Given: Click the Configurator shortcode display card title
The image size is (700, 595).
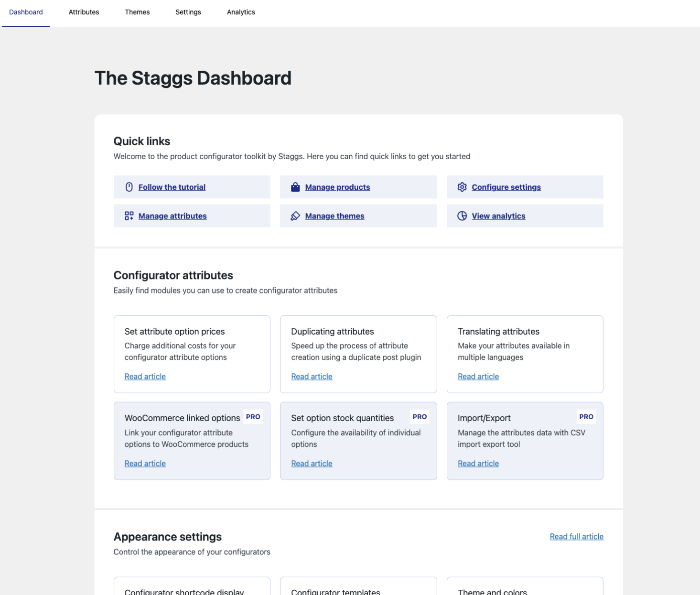Looking at the screenshot, I should pyautogui.click(x=184, y=592).
